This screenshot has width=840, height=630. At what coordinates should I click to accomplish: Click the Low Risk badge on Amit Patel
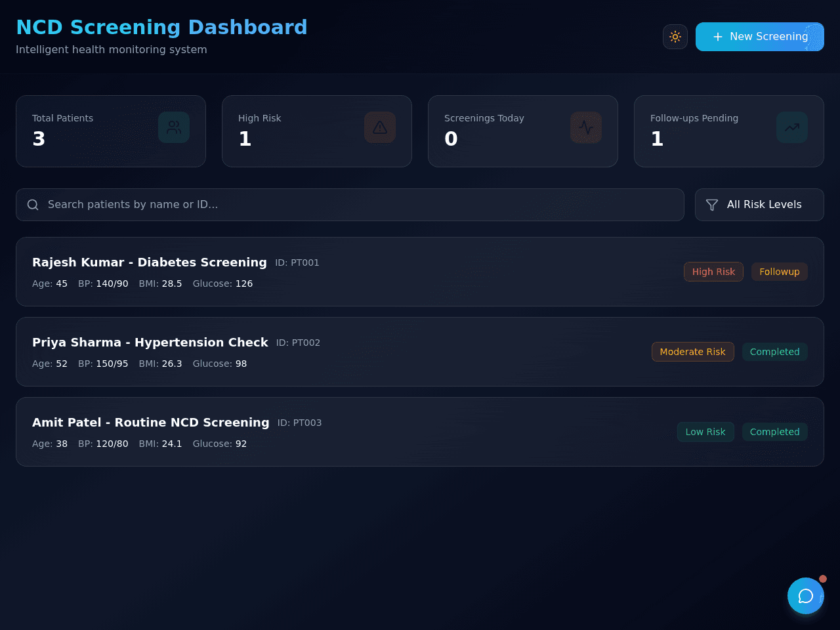coord(705,432)
